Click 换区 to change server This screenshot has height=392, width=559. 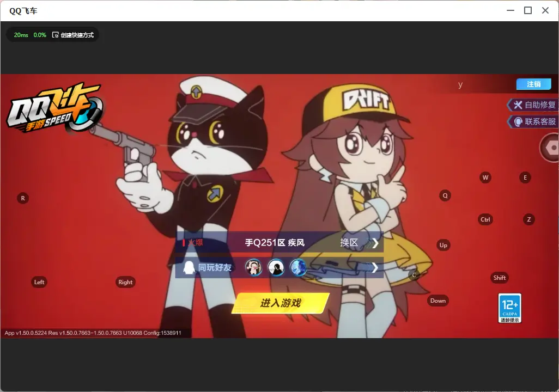point(349,243)
